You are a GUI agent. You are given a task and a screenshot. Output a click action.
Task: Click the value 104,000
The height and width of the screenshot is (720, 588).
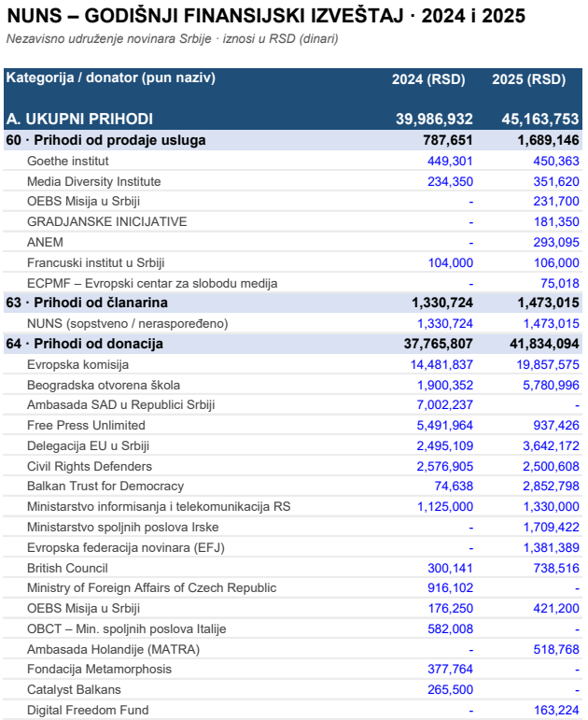[x=451, y=263]
